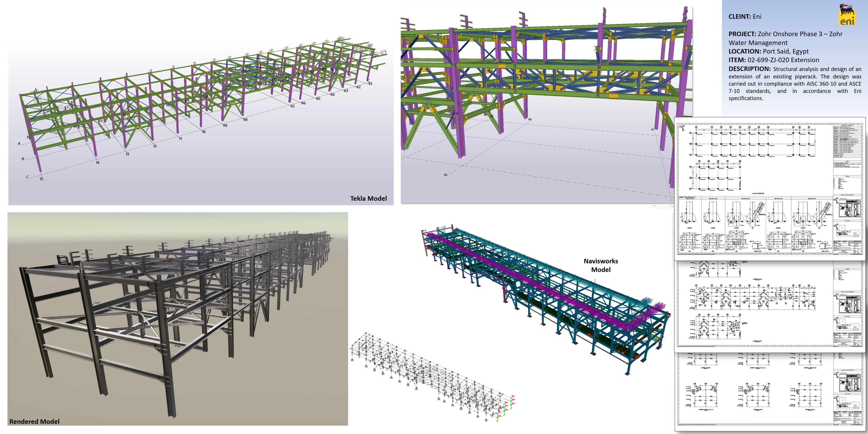Click the 'ITEM: 02-699-ZJ-020 Extension' line

point(774,60)
